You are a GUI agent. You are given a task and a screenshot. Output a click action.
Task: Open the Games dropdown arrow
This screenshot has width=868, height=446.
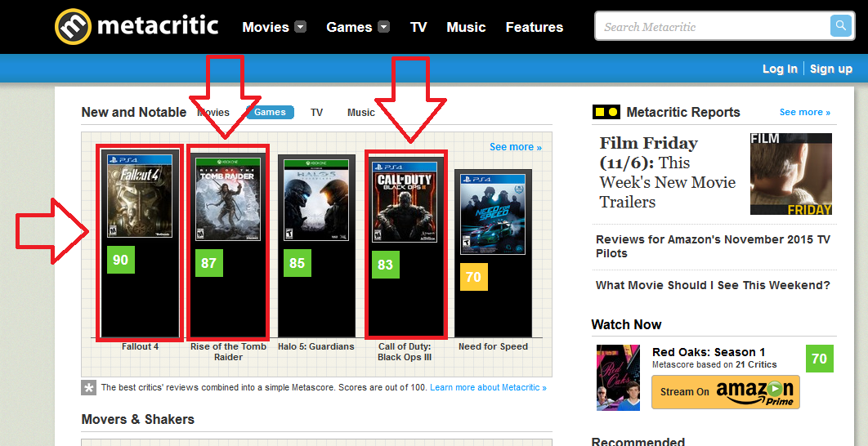click(383, 27)
